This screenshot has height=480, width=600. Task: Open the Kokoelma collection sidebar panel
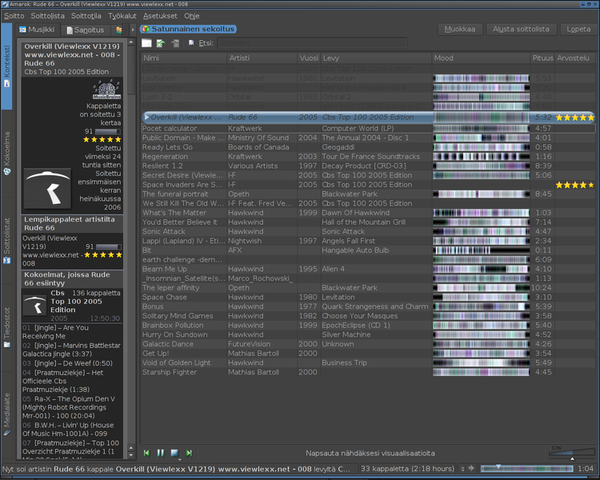tap(7, 153)
